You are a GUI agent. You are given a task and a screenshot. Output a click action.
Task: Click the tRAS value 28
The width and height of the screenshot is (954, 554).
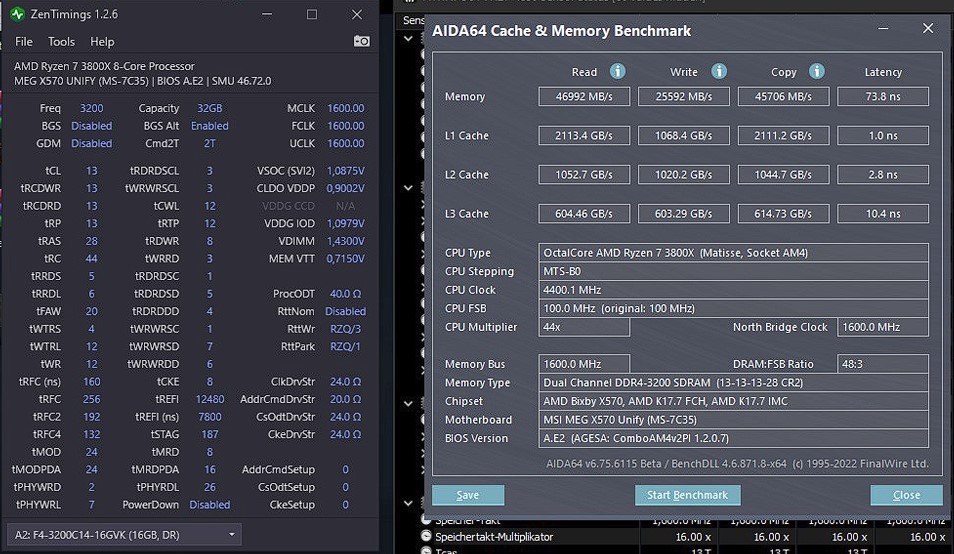click(91, 241)
